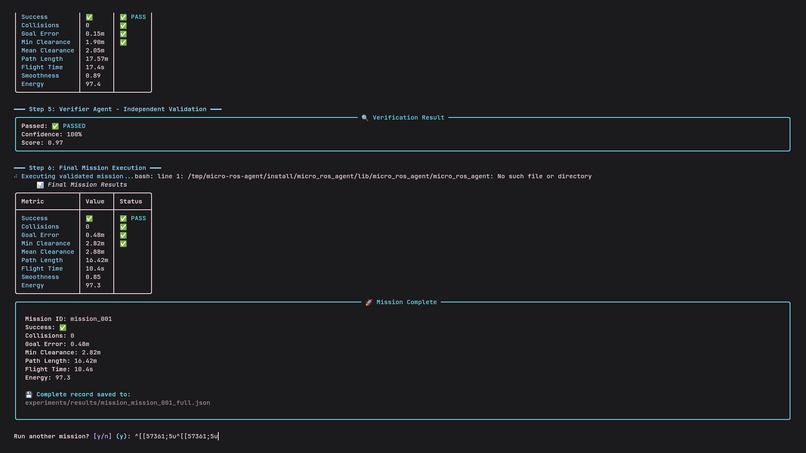This screenshot has height=453, width=806.
Task: Click the 'Step 5: Verifier Agent - Independent Validation' heading
Action: click(118, 109)
